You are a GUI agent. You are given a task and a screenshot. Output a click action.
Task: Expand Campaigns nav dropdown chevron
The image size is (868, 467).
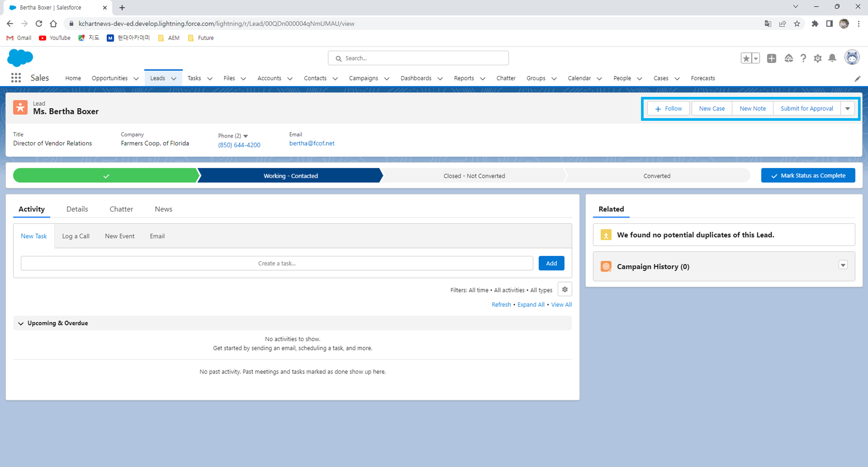[387, 79]
